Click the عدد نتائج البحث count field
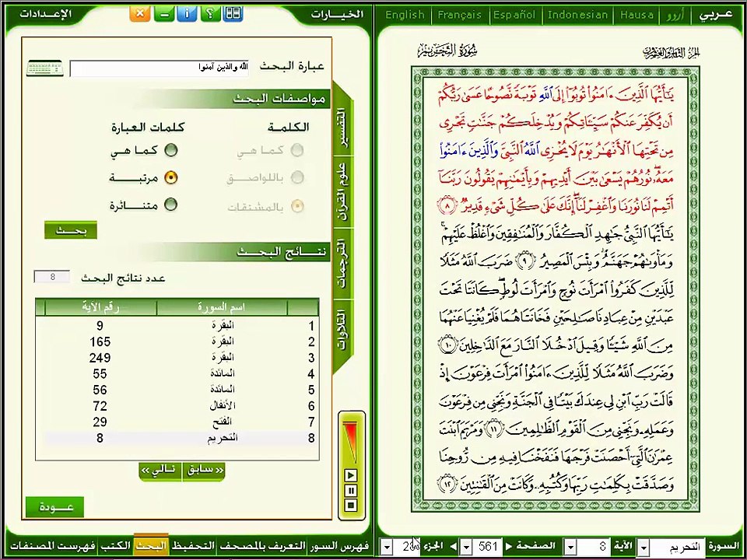 [x=52, y=277]
